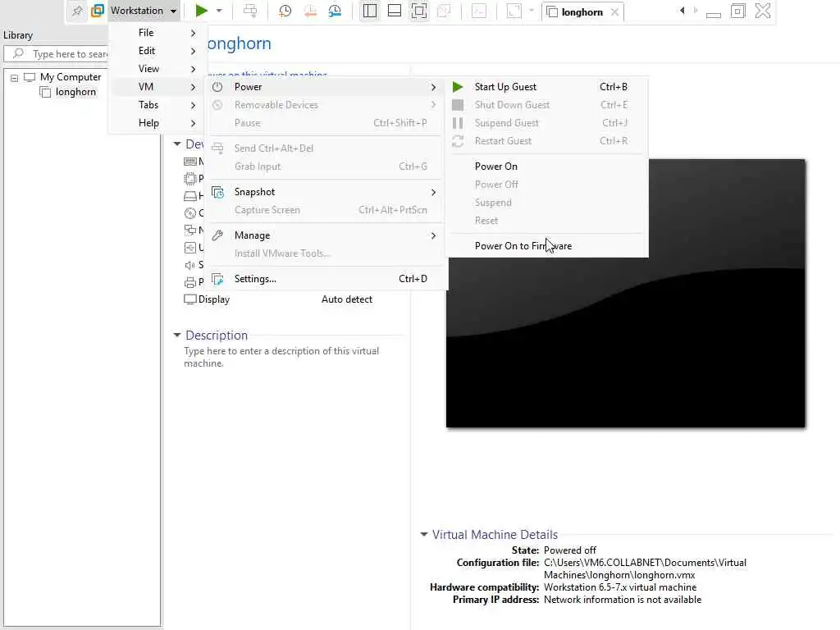
Task: Open the View menu
Action: tap(148, 69)
